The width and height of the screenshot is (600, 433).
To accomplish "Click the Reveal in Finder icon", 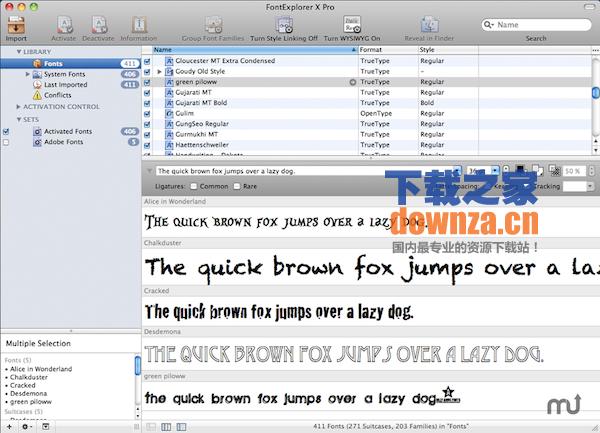I will coord(429,25).
